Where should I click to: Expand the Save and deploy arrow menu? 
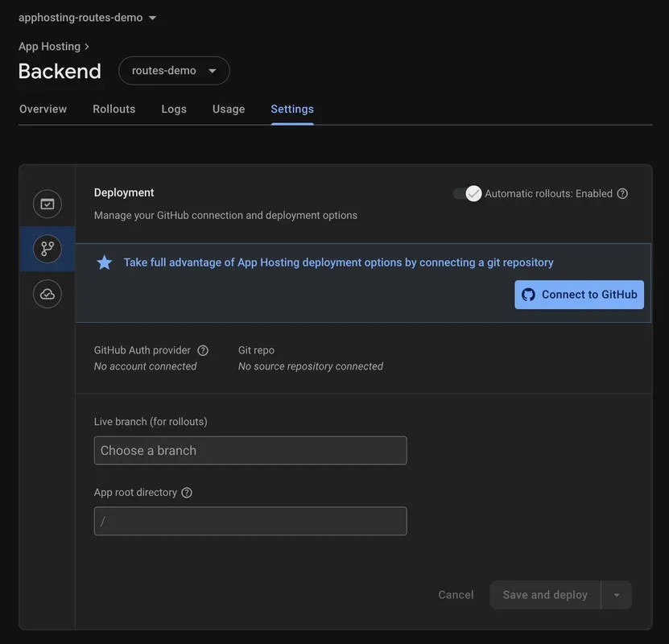pos(617,595)
